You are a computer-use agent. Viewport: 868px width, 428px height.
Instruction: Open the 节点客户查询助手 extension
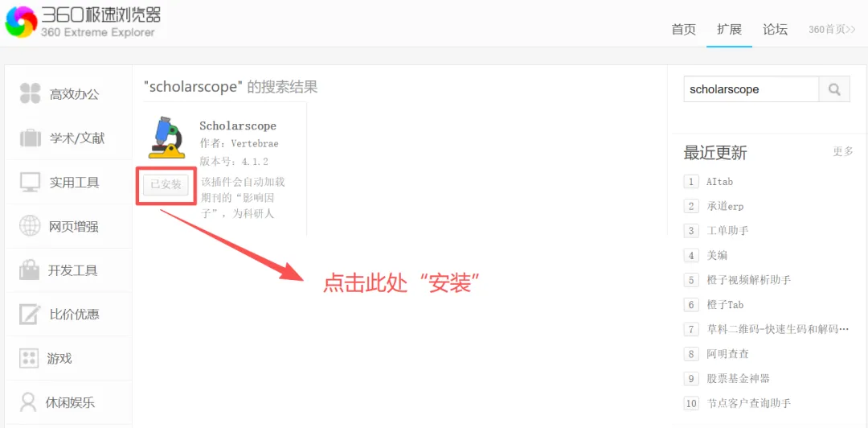click(748, 403)
